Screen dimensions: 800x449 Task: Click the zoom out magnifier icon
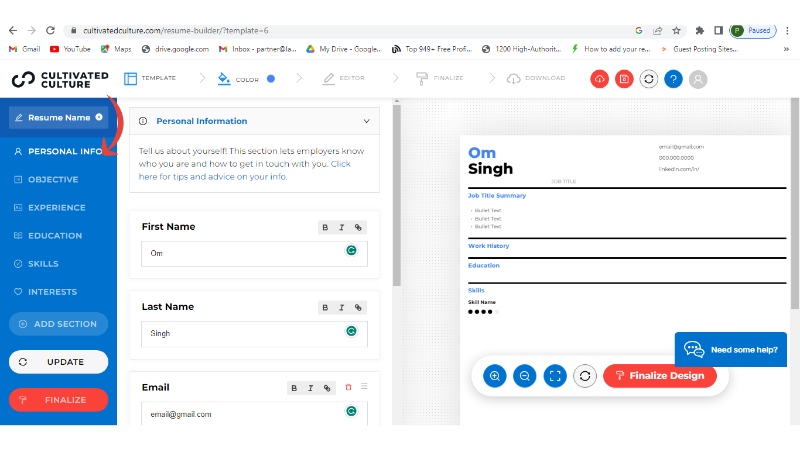pos(524,376)
